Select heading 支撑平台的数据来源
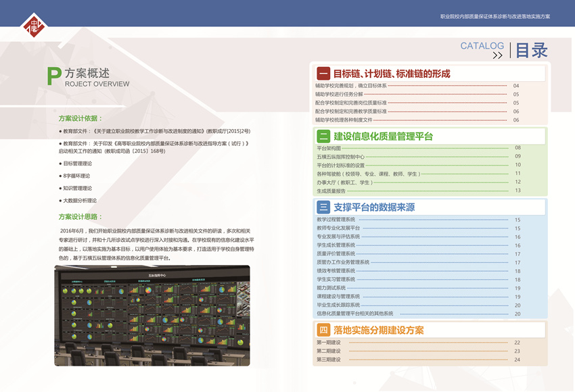 tap(374, 207)
